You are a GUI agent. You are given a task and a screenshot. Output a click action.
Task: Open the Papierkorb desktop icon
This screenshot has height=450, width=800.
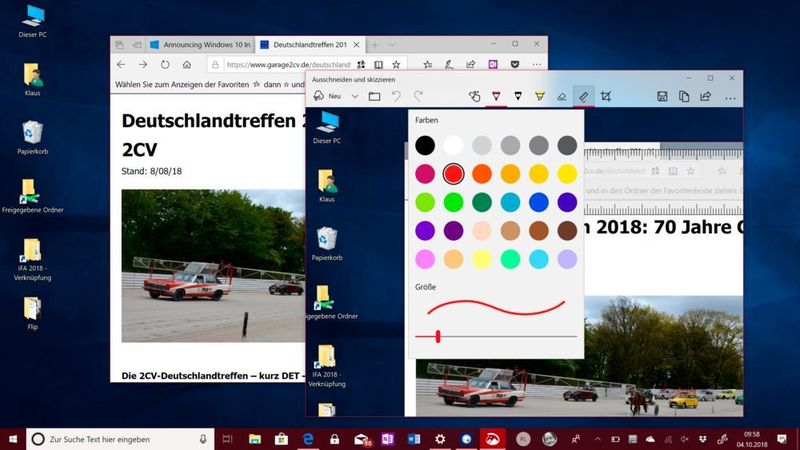33,138
